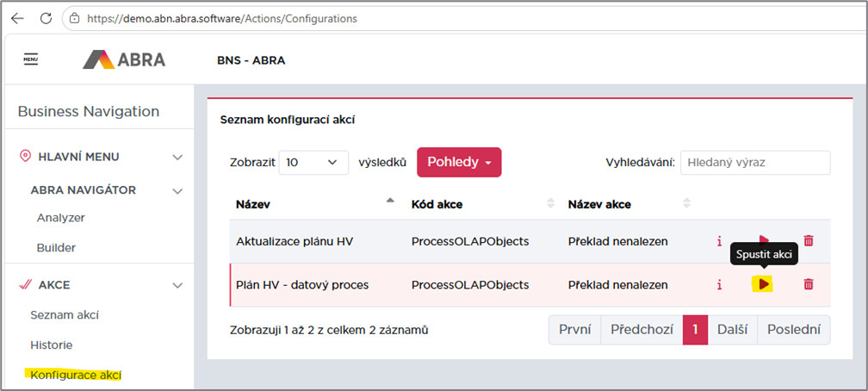This screenshot has height=391, width=868.
Task: Open Analyzer in sidebar
Action: (x=61, y=218)
